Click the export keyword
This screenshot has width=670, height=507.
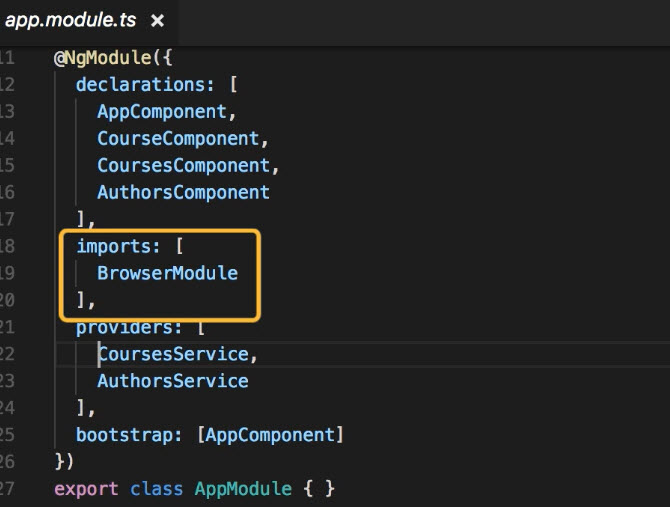coord(86,489)
